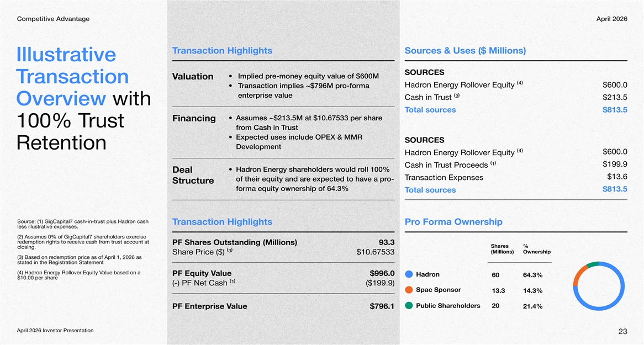Image resolution: width=644 pixels, height=345 pixels.
Task: Click the PF Shares Outstanding 93.3 value
Action: (386, 242)
